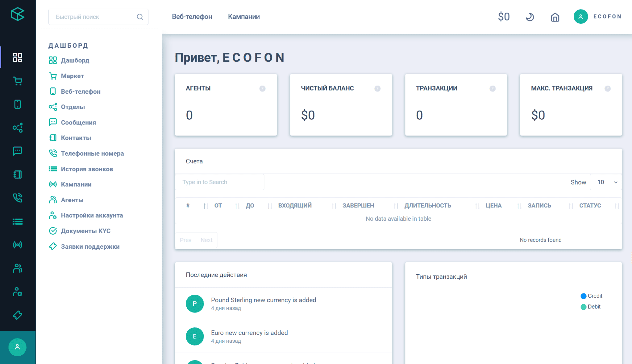Click the help icon on МАКС. ТРАНЗАКЦИЯ card

point(608,88)
